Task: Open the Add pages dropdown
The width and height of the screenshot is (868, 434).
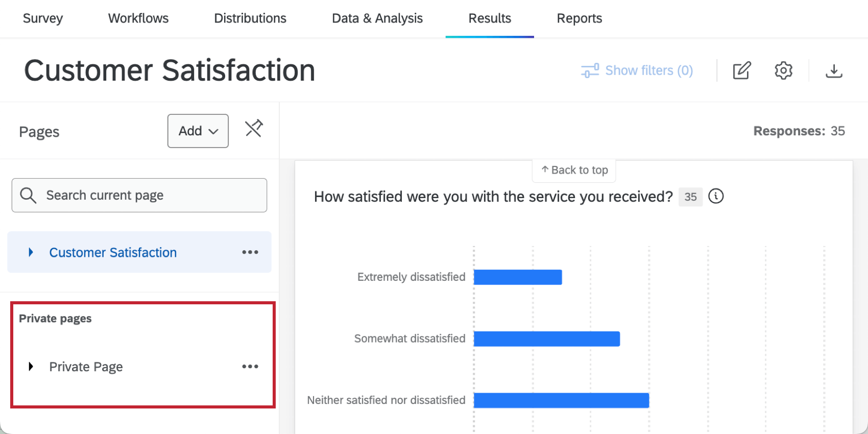Action: [x=198, y=131]
